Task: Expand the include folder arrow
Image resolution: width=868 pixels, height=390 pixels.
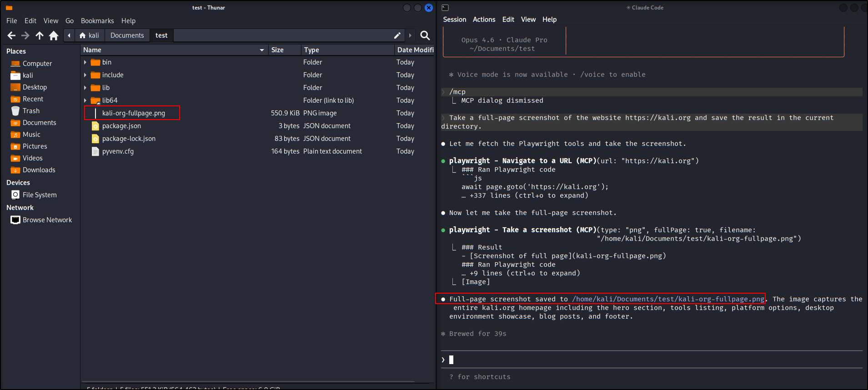Action: coord(85,75)
